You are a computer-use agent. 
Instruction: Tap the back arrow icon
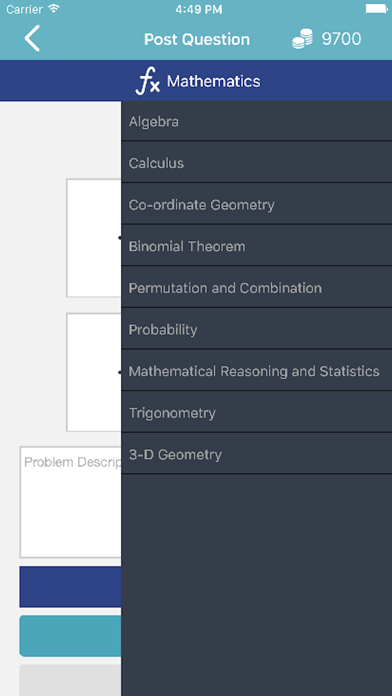click(32, 38)
